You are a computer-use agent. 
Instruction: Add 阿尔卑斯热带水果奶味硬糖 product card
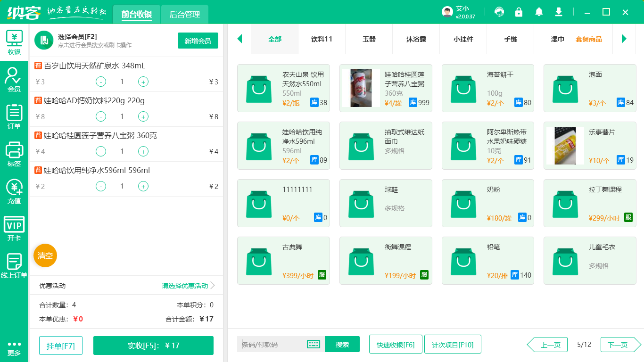coord(488,146)
